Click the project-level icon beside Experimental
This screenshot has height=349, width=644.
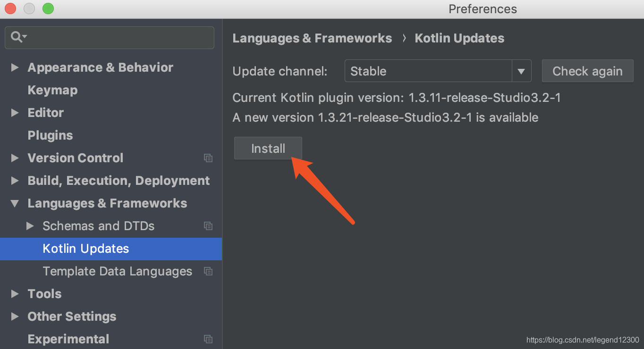pyautogui.click(x=208, y=339)
